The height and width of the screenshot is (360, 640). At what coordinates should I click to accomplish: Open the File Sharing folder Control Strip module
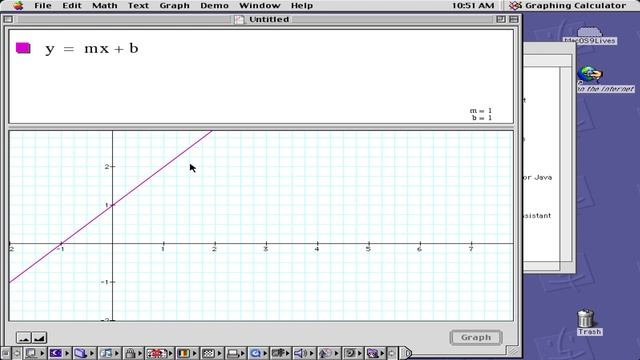pos(84,353)
